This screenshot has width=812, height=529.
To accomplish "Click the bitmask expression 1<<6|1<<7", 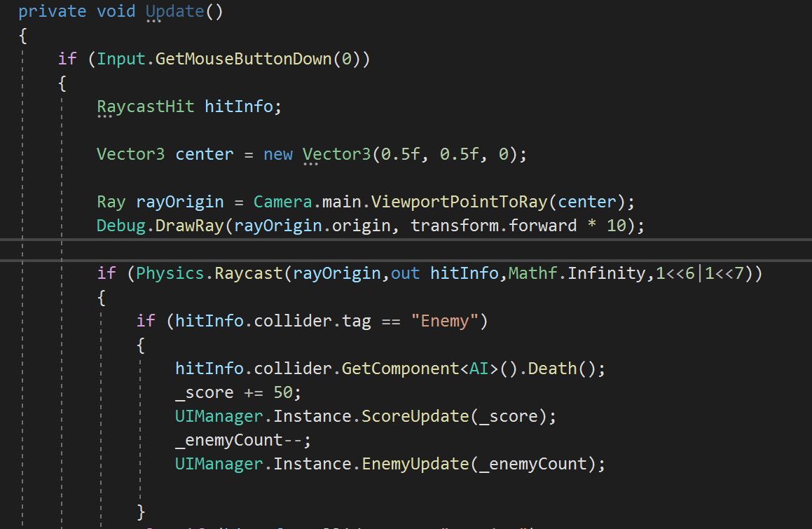I will pyautogui.click(x=701, y=273).
